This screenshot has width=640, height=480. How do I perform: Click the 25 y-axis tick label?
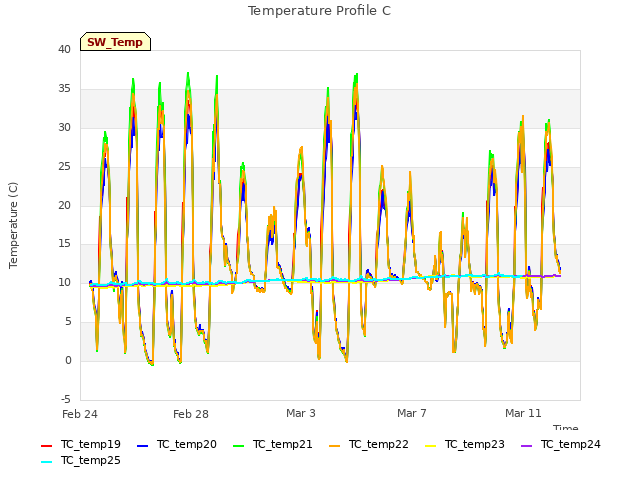[64, 167]
